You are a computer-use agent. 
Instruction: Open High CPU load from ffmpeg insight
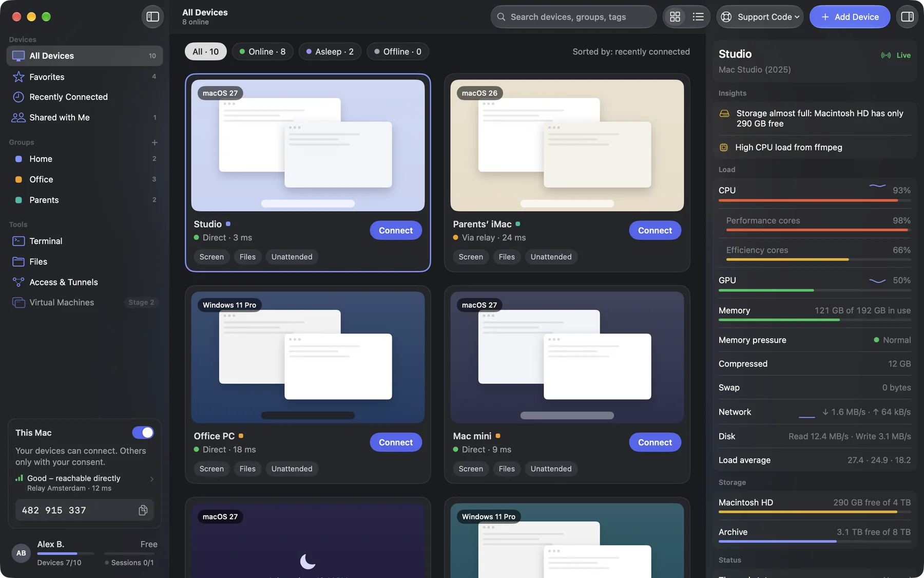tap(815, 147)
